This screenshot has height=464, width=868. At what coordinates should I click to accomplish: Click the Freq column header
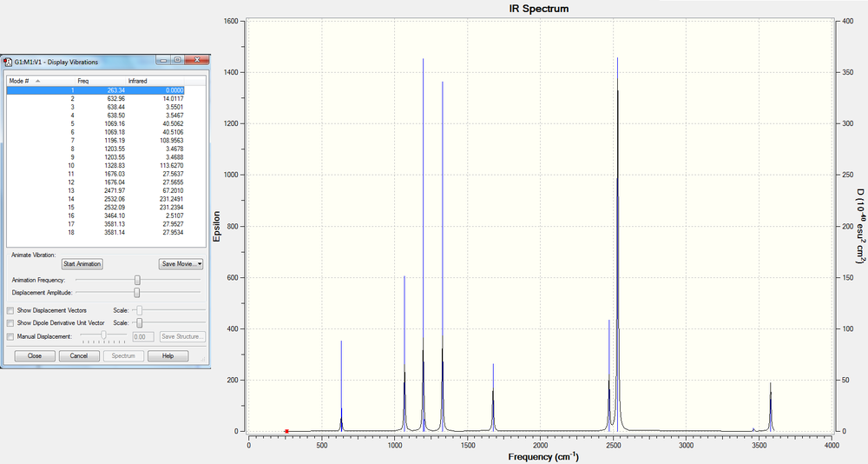[101, 81]
